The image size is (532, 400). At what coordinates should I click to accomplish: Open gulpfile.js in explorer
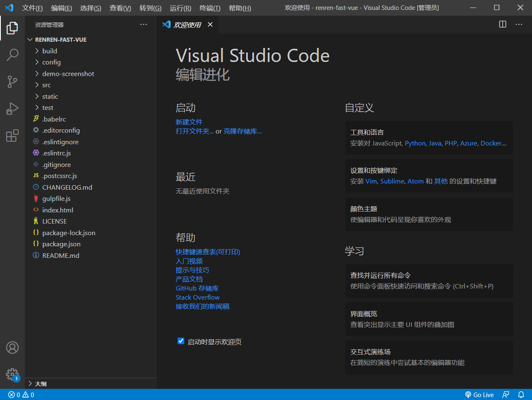point(91,198)
